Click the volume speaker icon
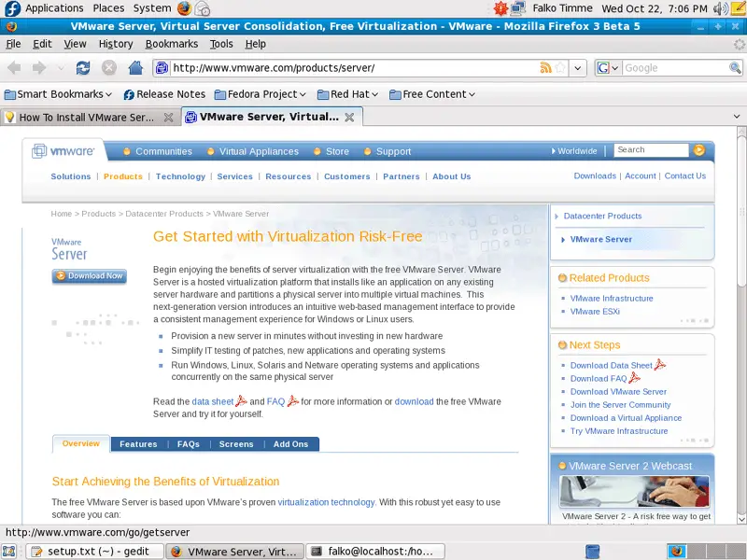 (x=720, y=8)
